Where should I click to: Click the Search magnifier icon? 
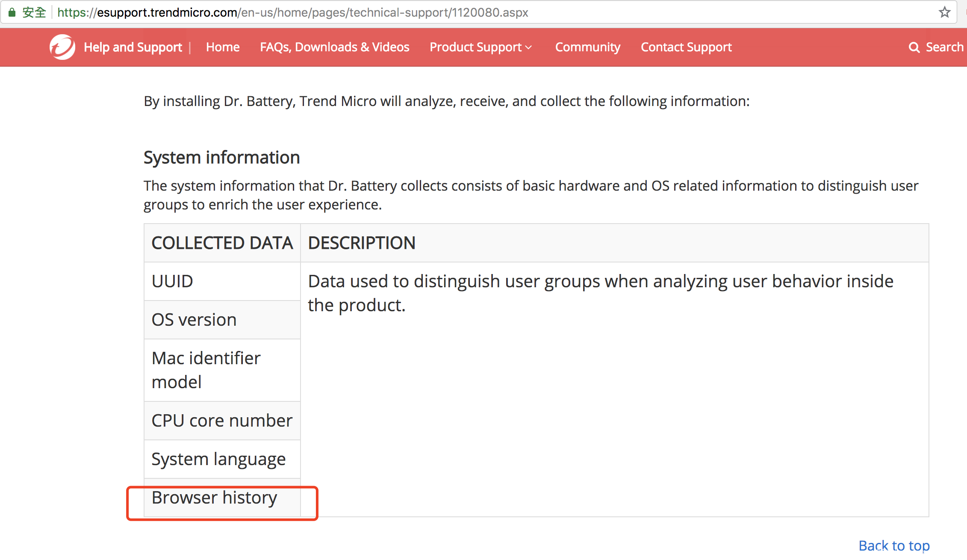click(914, 47)
